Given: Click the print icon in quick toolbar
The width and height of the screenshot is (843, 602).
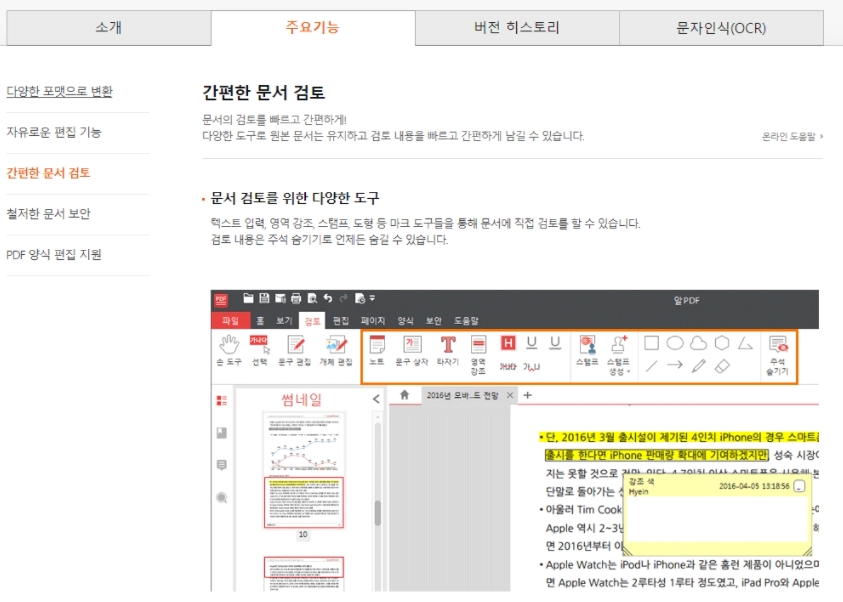Looking at the screenshot, I should point(296,298).
